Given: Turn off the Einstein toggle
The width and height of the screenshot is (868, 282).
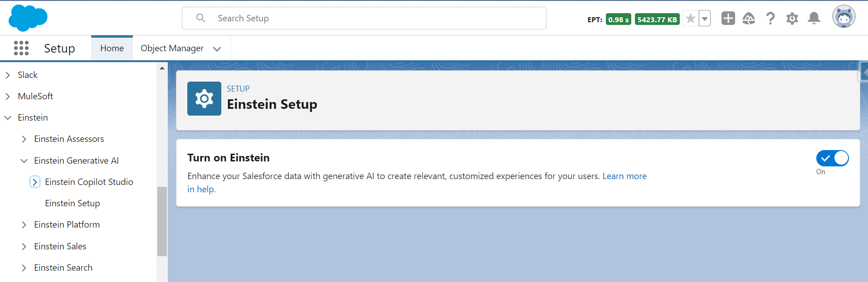Looking at the screenshot, I should pos(832,158).
